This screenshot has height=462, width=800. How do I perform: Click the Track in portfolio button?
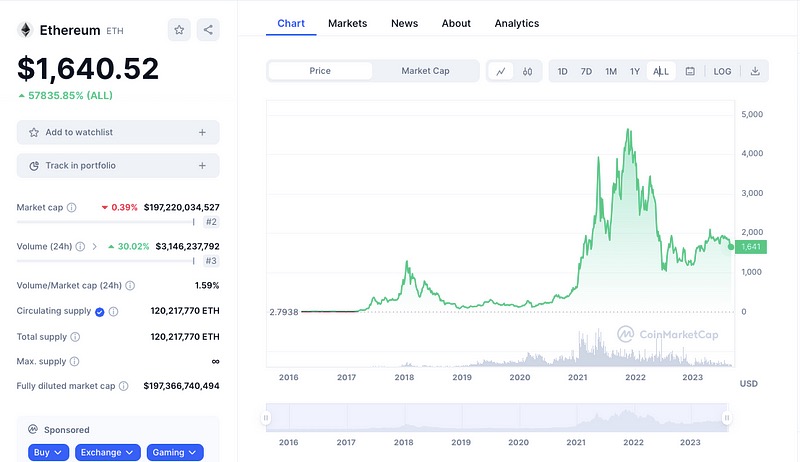118,165
